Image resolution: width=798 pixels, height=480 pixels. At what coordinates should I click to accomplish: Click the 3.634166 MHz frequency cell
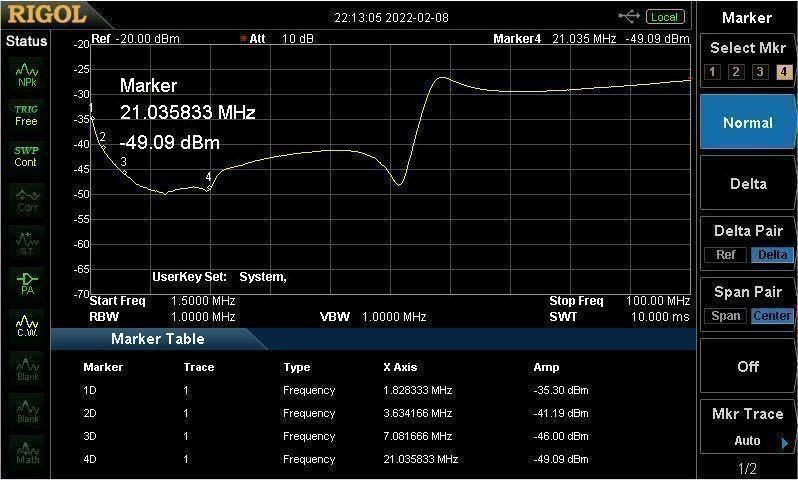click(418, 413)
